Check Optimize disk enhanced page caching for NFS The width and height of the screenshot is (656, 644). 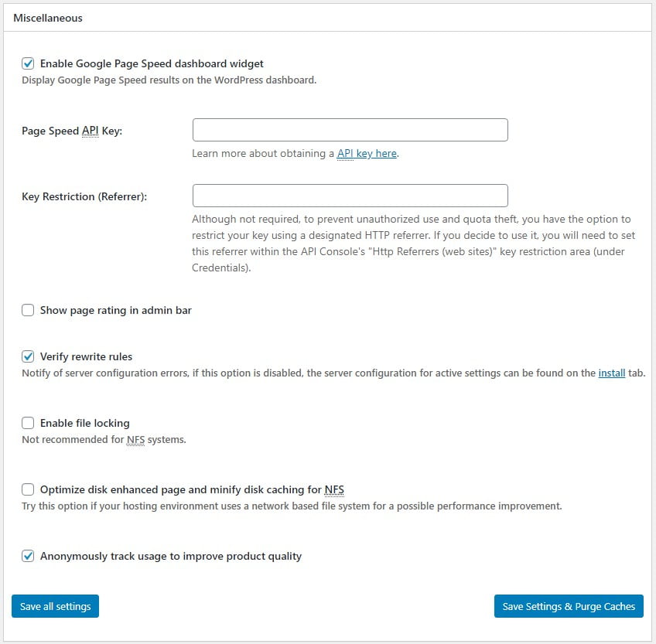click(x=28, y=489)
